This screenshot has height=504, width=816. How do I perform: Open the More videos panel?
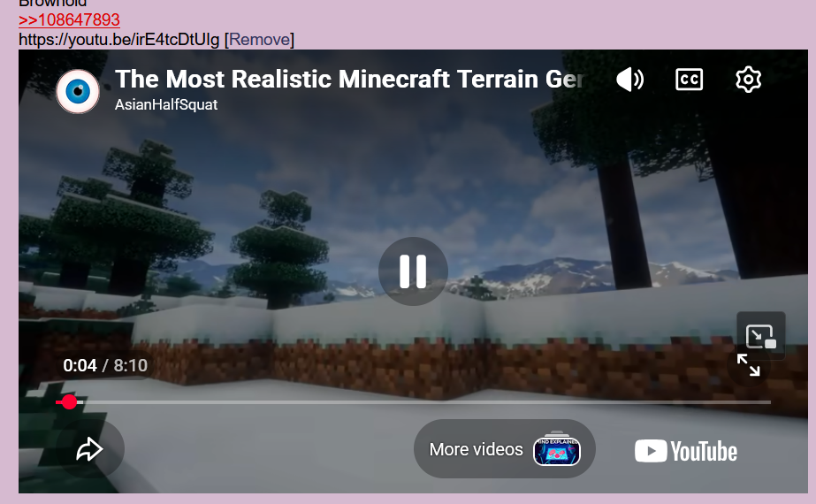[504, 449]
